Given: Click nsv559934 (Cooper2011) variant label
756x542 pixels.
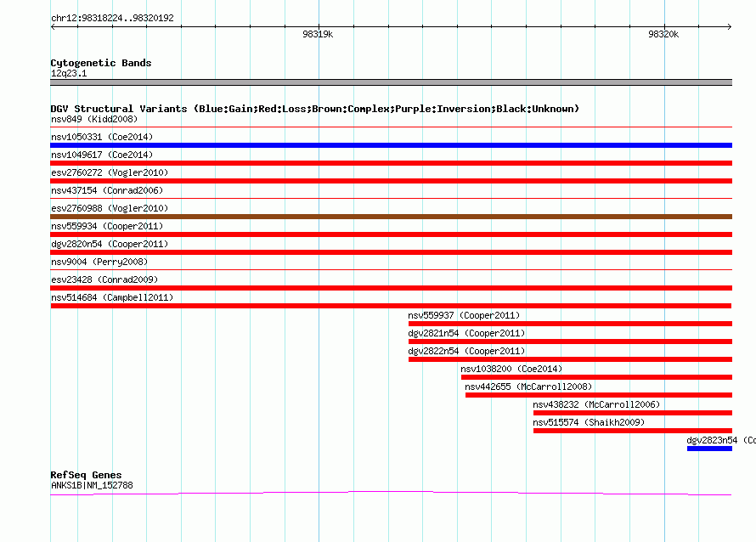Looking at the screenshot, I should pyautogui.click(x=107, y=226).
